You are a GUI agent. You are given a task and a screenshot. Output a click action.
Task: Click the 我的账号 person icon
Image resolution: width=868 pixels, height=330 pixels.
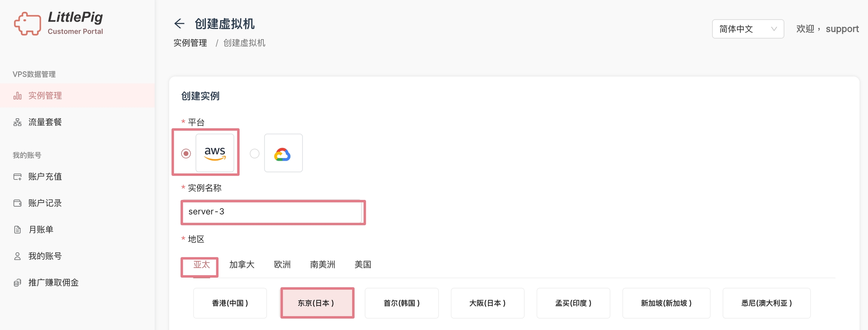point(17,256)
